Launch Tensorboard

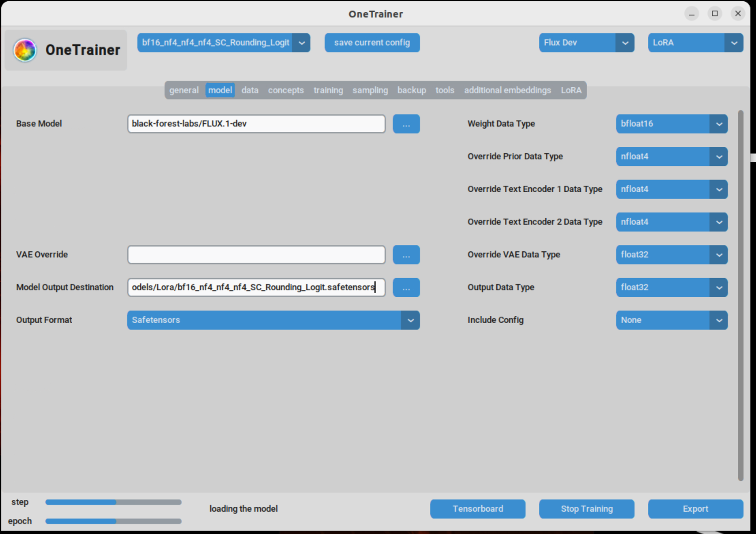(478, 509)
